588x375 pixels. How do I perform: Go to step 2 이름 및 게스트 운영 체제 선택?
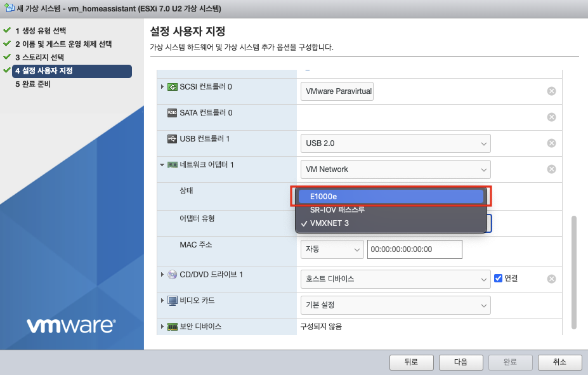coord(63,44)
